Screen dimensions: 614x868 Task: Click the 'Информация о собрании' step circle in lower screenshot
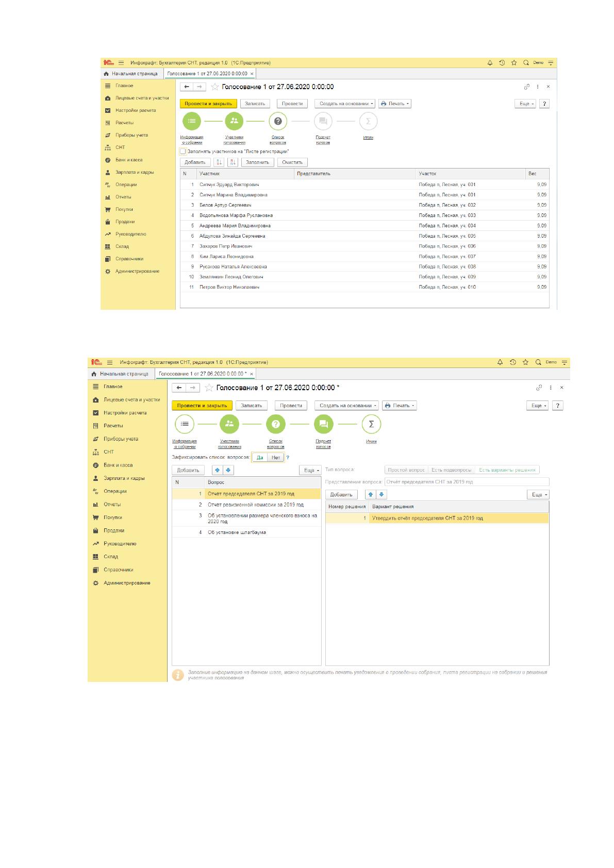coord(185,424)
